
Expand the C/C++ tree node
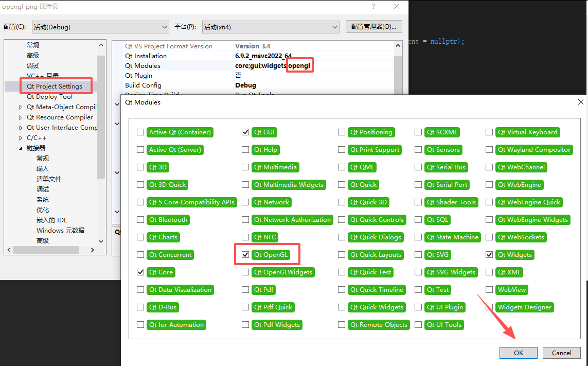(21, 138)
